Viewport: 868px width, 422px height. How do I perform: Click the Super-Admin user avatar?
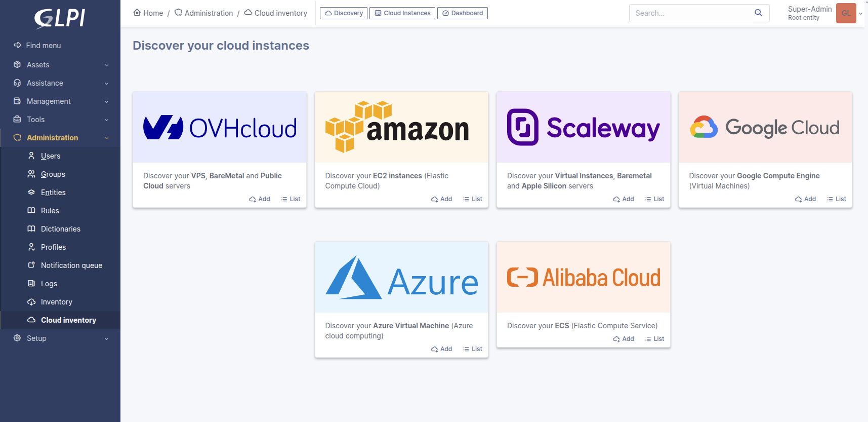point(846,13)
